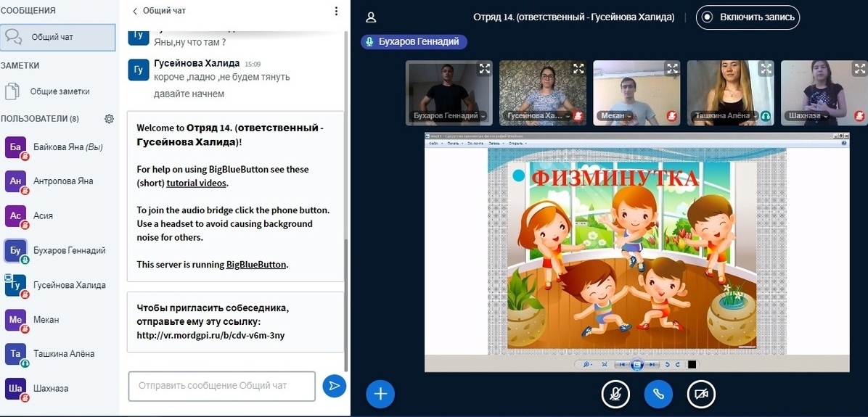The width and height of the screenshot is (868, 417).
Task: Make Гусейнова Халида's webcam fullscreen
Action: (578, 69)
